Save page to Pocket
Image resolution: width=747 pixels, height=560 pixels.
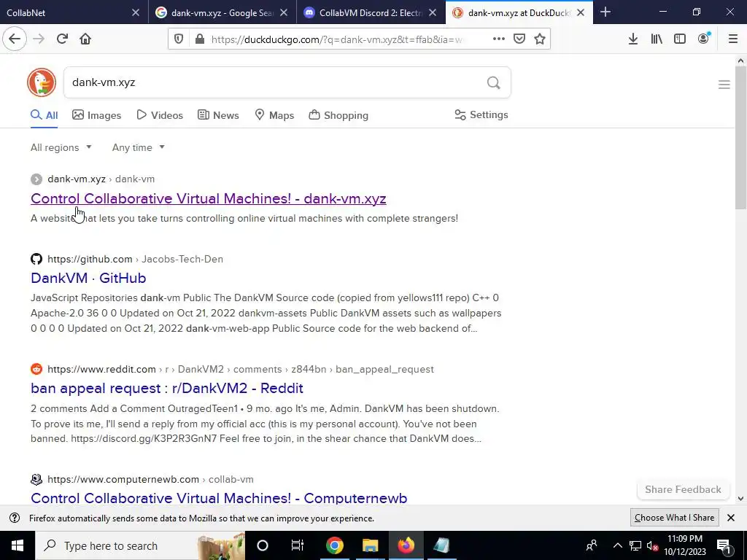coord(519,39)
